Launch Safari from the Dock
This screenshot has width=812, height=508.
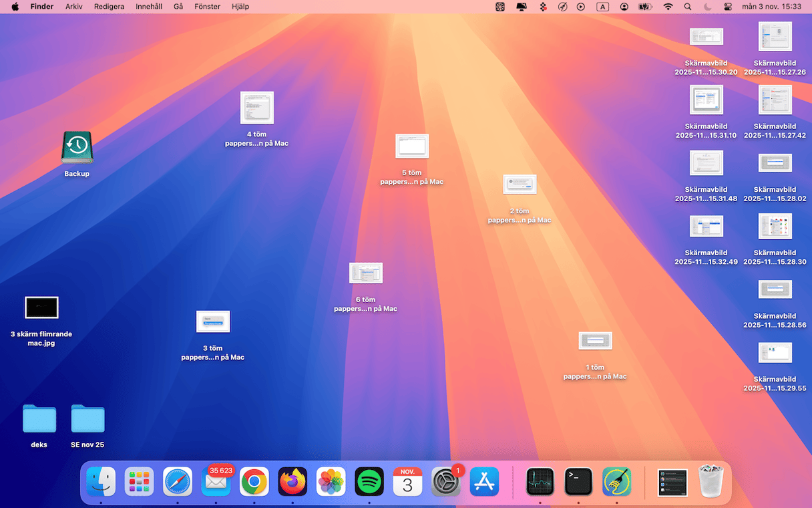[178, 481]
